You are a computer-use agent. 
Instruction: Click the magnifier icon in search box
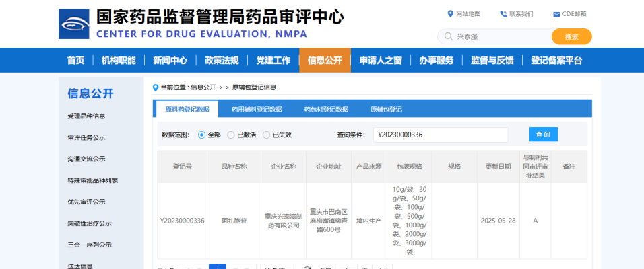click(x=448, y=37)
